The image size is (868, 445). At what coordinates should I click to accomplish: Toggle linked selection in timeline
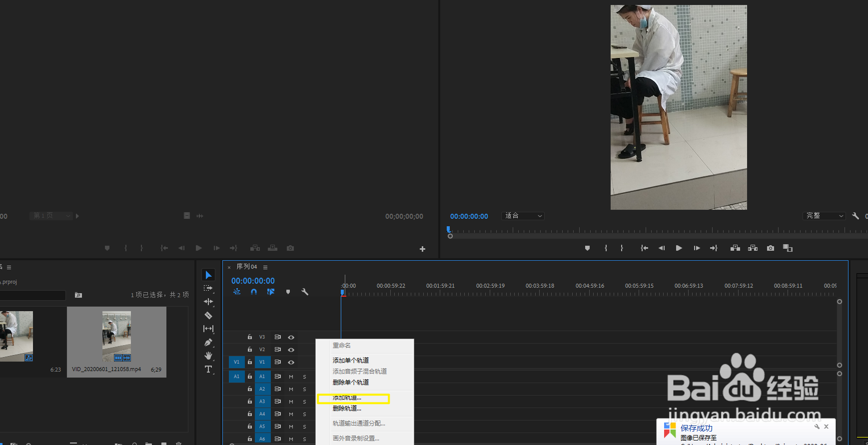(271, 292)
